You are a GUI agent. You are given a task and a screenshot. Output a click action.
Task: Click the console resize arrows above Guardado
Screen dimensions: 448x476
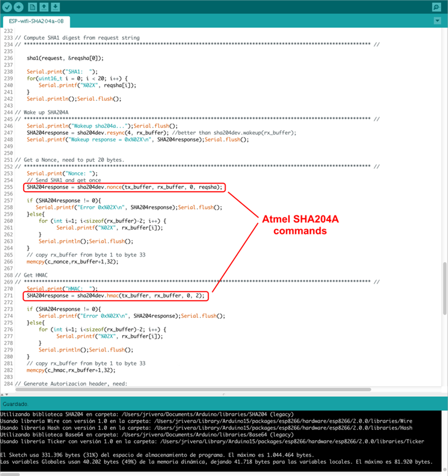(x=4, y=394)
